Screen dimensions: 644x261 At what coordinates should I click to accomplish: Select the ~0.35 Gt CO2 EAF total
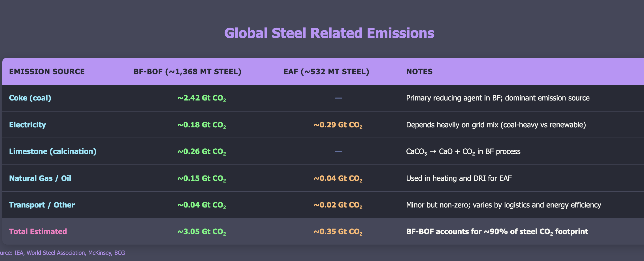pyautogui.click(x=338, y=232)
